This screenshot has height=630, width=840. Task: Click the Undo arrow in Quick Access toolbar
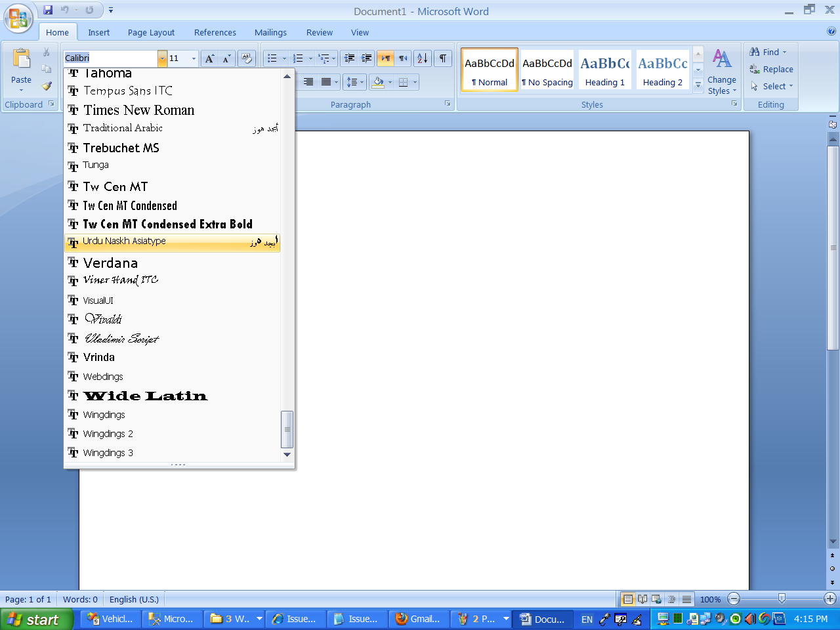pyautogui.click(x=65, y=10)
